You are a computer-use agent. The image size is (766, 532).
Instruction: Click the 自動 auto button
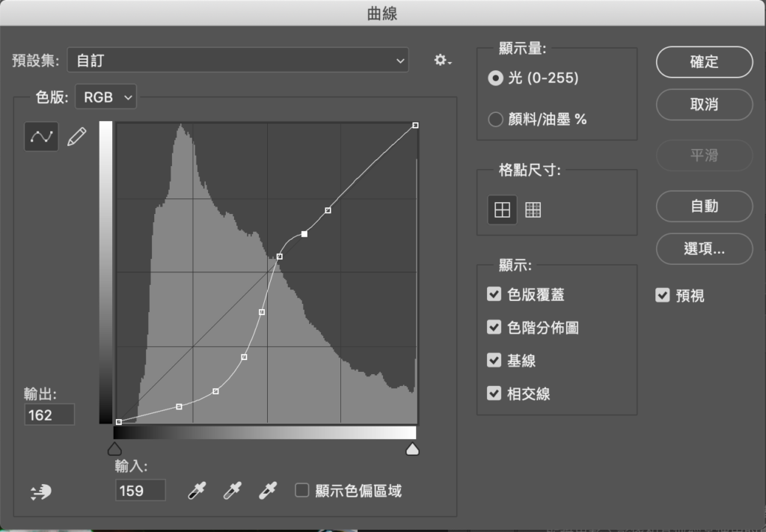click(704, 206)
